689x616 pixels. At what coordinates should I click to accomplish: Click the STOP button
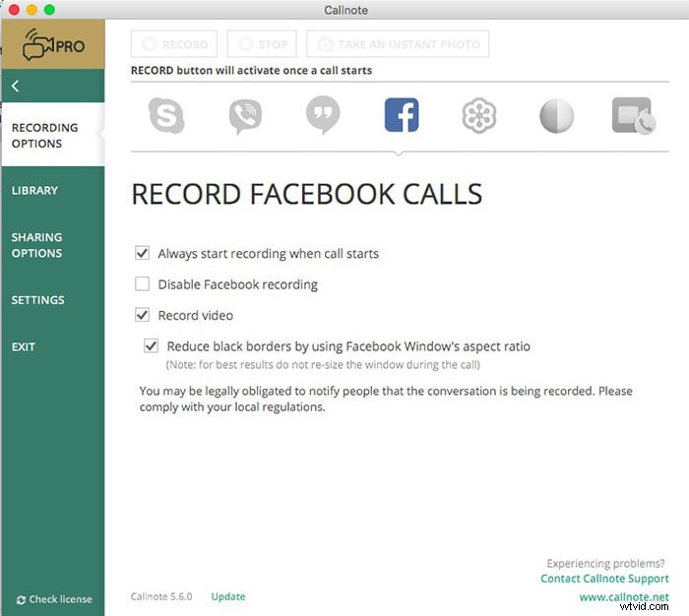coord(262,44)
